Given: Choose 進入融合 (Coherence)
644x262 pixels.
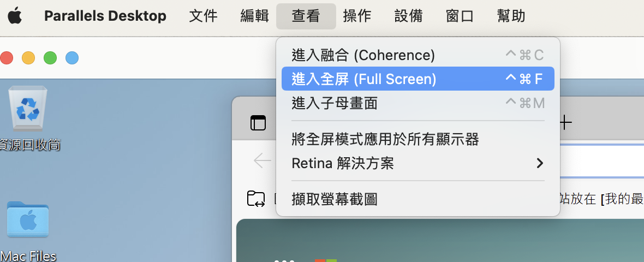Looking at the screenshot, I should (418, 55).
